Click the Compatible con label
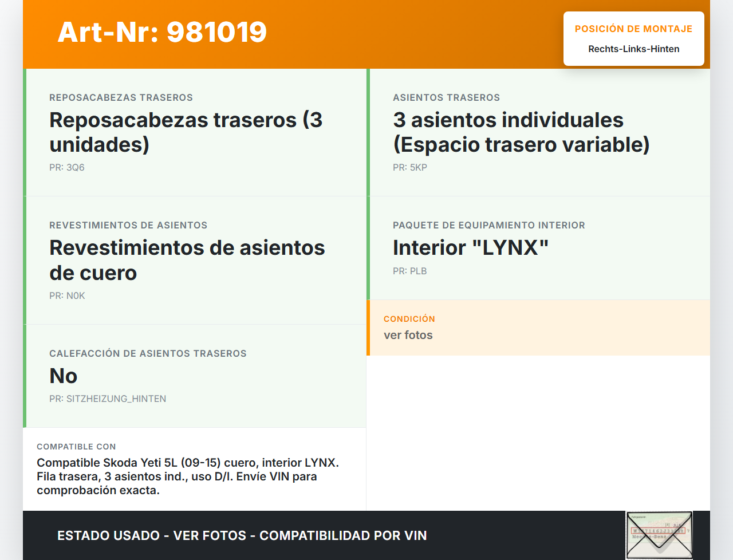Image resolution: width=733 pixels, height=560 pixels. [76, 447]
